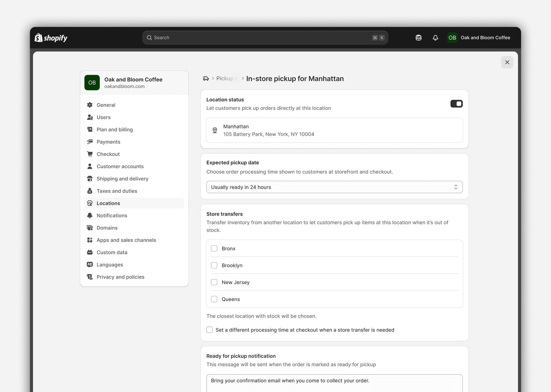Click the Languages icon
Screen dimensions: 551x392
point(90,265)
